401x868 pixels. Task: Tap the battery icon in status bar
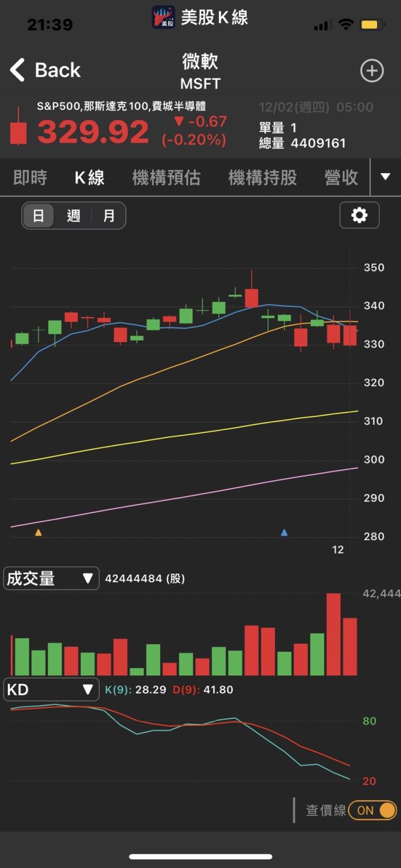click(x=372, y=24)
